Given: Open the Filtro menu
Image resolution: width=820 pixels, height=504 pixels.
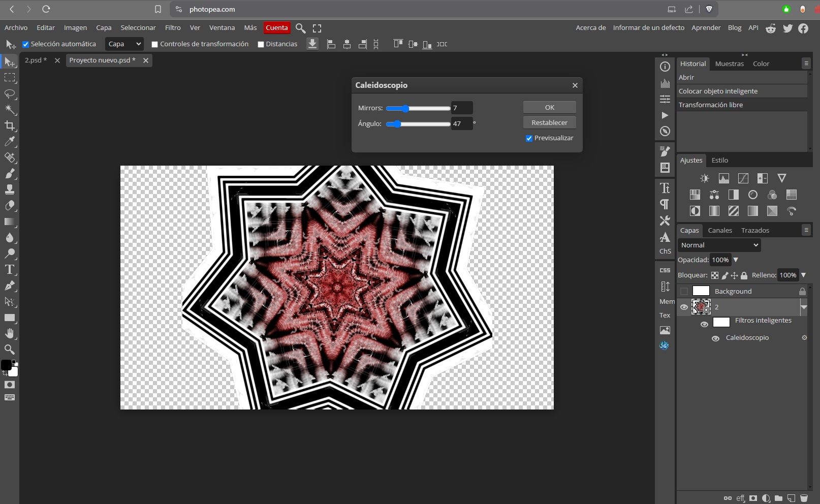Looking at the screenshot, I should tap(173, 27).
